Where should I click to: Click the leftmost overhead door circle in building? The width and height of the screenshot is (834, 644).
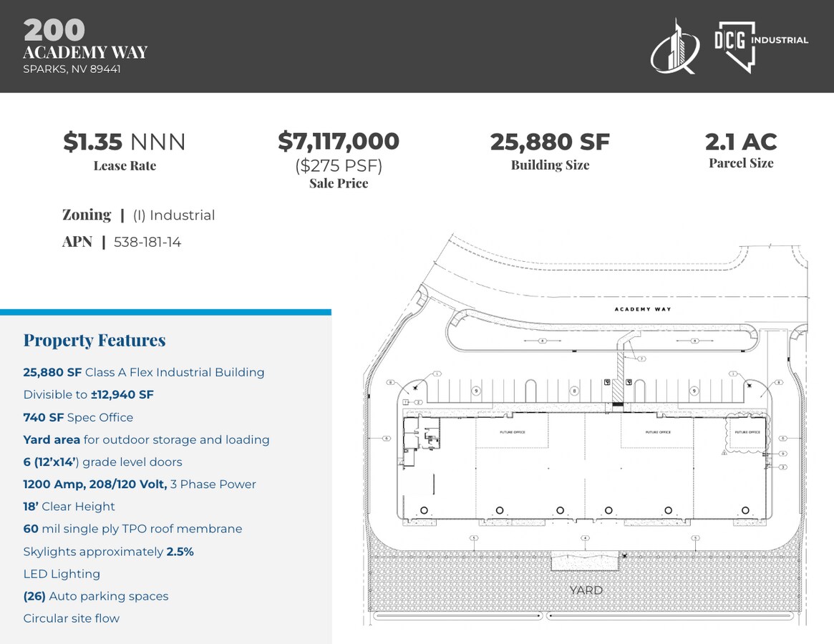pyautogui.click(x=424, y=510)
